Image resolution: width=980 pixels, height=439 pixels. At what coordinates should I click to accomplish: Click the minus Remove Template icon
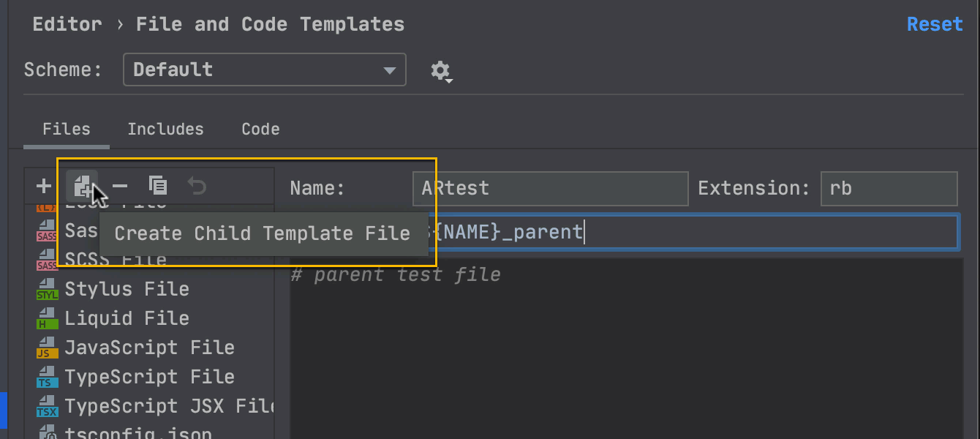pos(120,187)
